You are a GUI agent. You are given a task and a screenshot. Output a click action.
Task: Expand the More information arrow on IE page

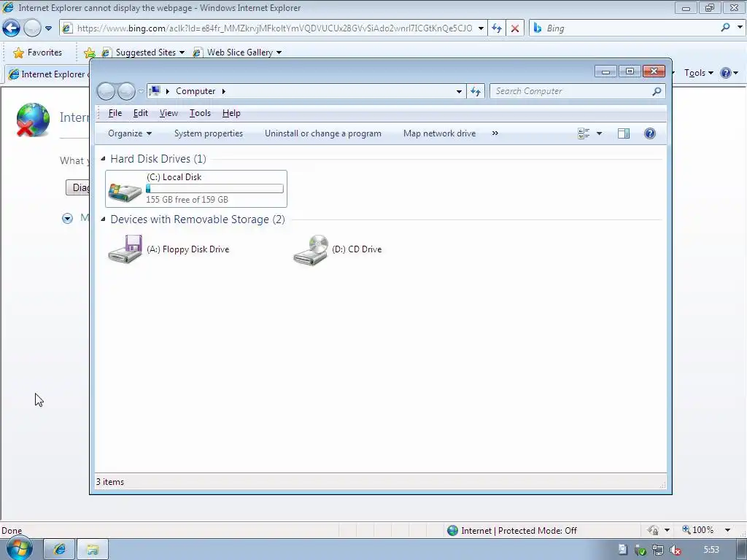[x=67, y=219]
